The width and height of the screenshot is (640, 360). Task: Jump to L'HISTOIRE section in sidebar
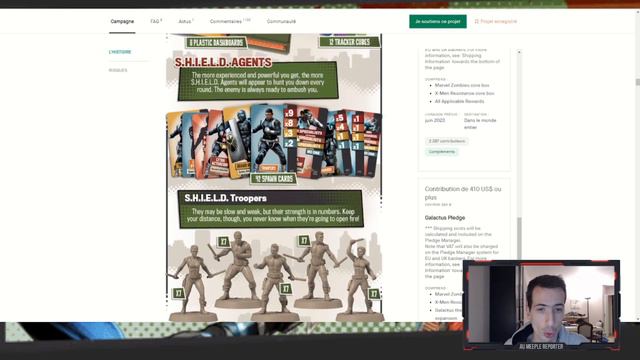coord(120,52)
